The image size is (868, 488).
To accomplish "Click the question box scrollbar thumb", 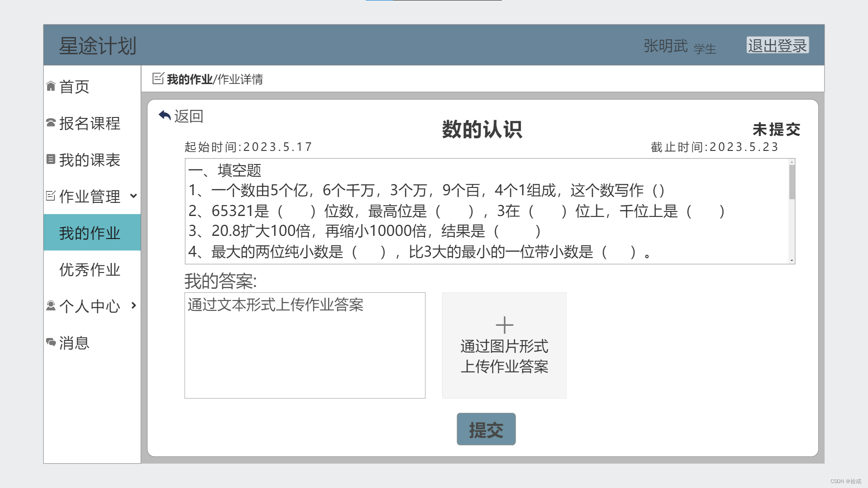I will click(x=792, y=182).
